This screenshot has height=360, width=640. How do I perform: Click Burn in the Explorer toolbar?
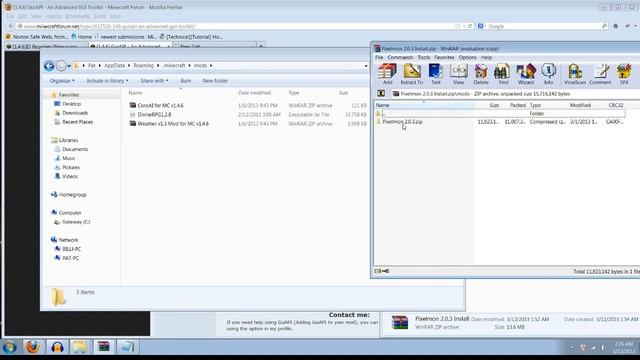[186, 81]
